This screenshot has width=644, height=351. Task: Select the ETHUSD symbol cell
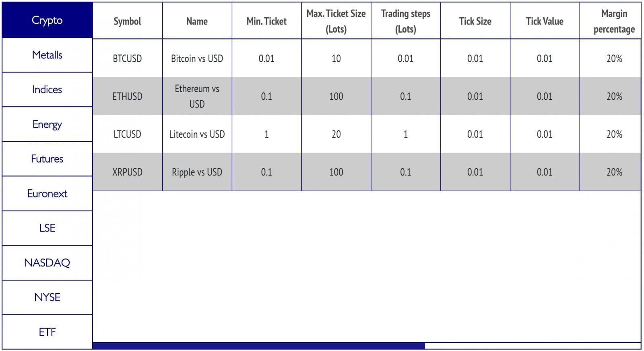pyautogui.click(x=127, y=96)
